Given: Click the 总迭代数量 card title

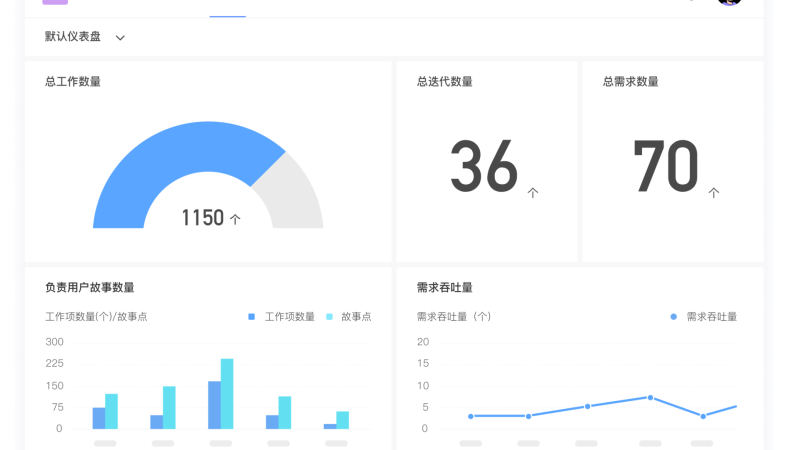Looking at the screenshot, I should coord(445,82).
